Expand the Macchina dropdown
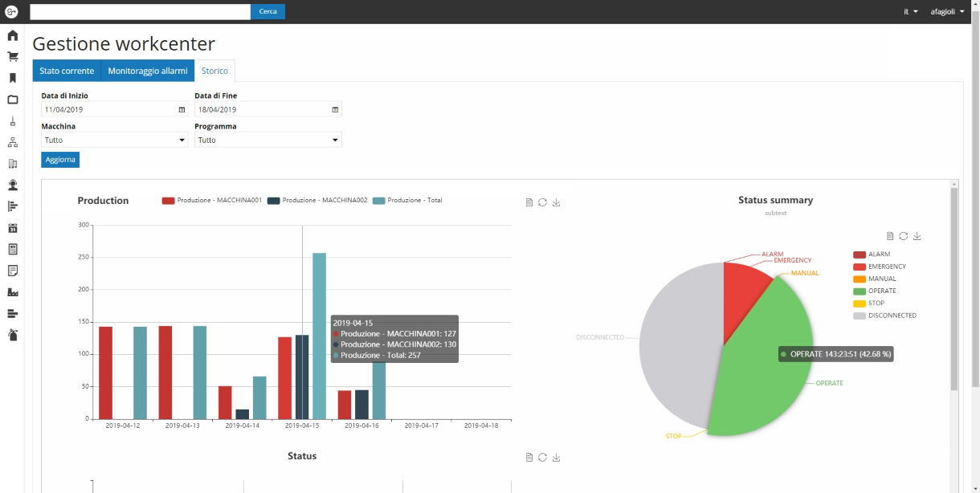The image size is (980, 493). coord(115,140)
